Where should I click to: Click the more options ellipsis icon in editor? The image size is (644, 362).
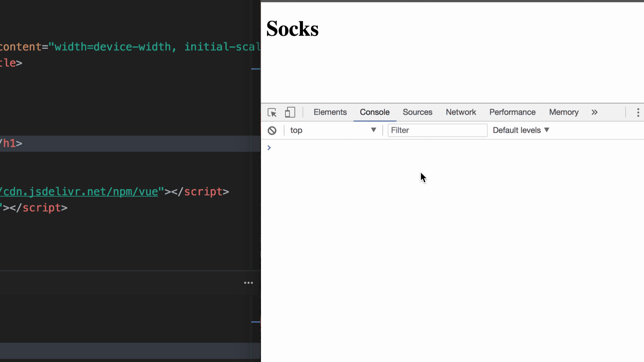coord(249,283)
